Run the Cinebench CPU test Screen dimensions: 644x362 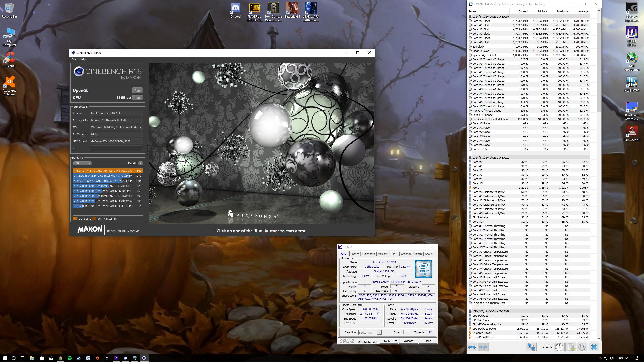137,97
